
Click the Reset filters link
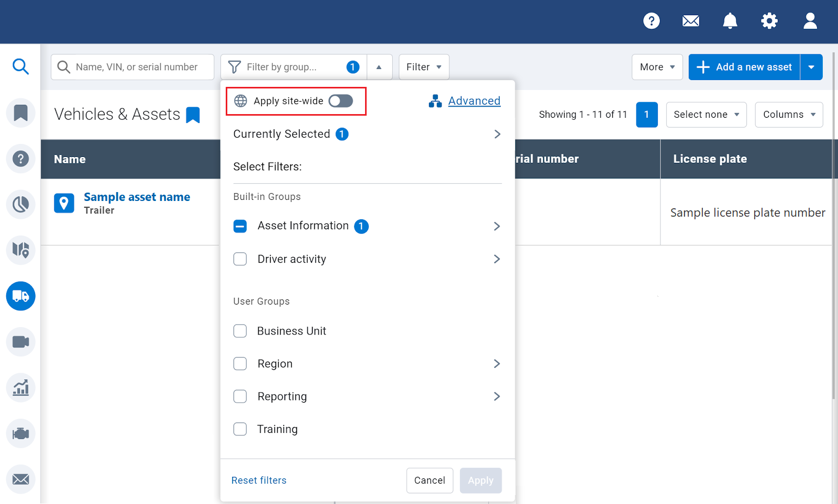(259, 480)
